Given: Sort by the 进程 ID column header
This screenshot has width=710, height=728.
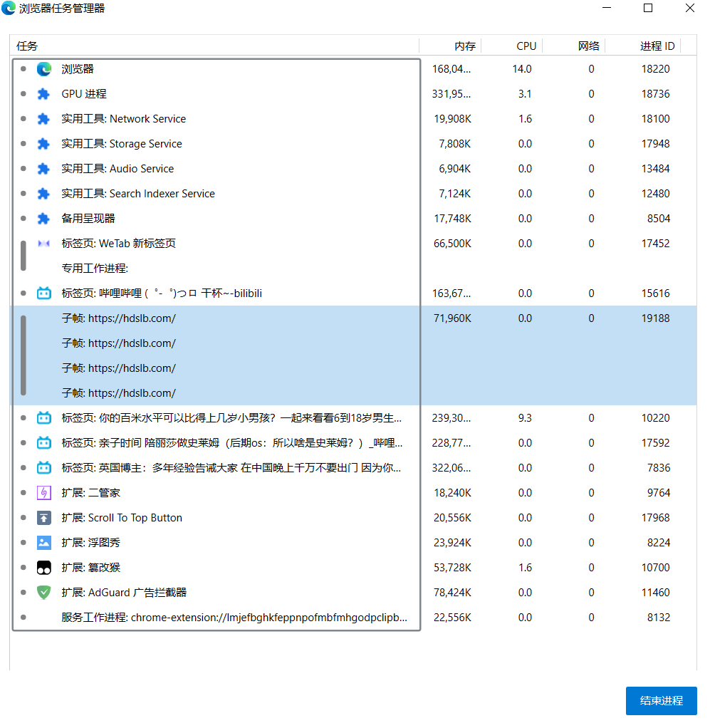Looking at the screenshot, I should pos(657,46).
